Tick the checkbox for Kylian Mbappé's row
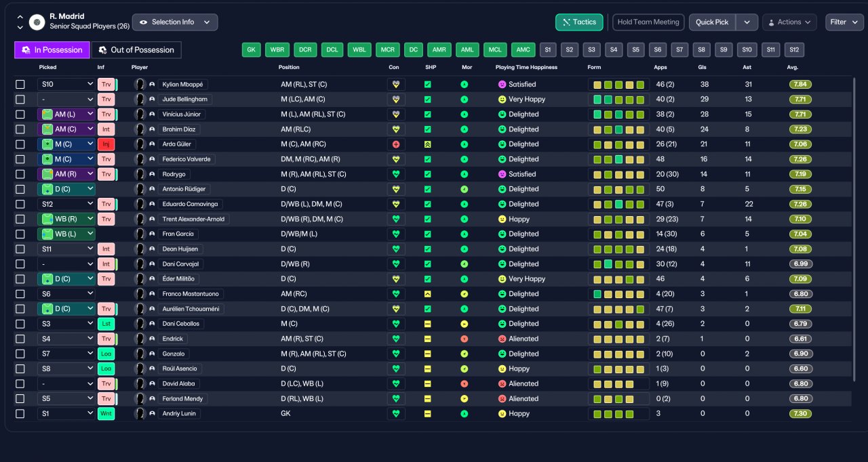This screenshot has height=462, width=868. click(x=20, y=85)
